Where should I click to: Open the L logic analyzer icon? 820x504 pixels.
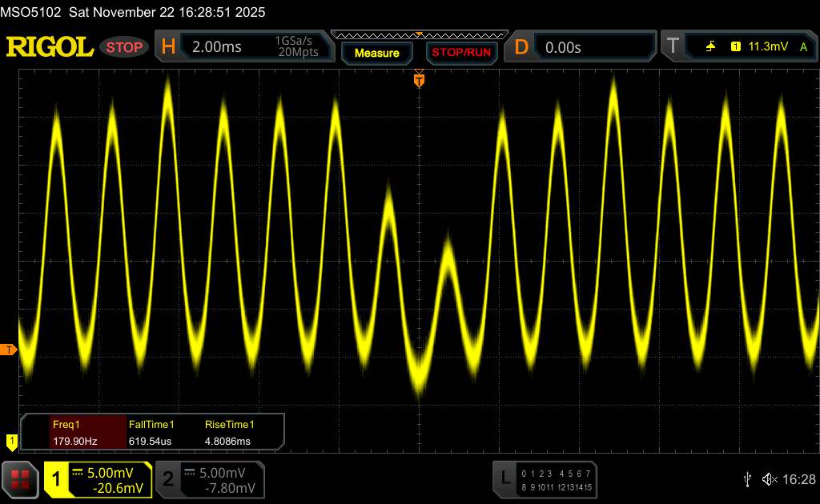tap(505, 479)
